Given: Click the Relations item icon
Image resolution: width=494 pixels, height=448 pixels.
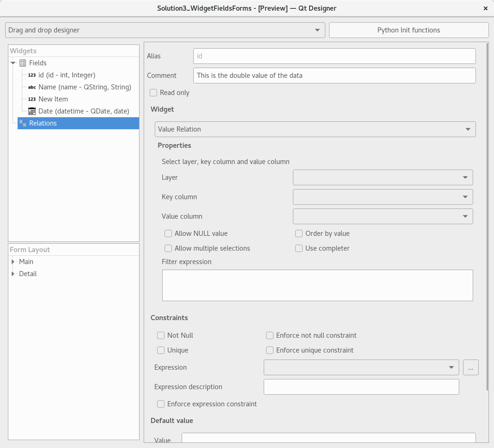Looking at the screenshot, I should [24, 123].
